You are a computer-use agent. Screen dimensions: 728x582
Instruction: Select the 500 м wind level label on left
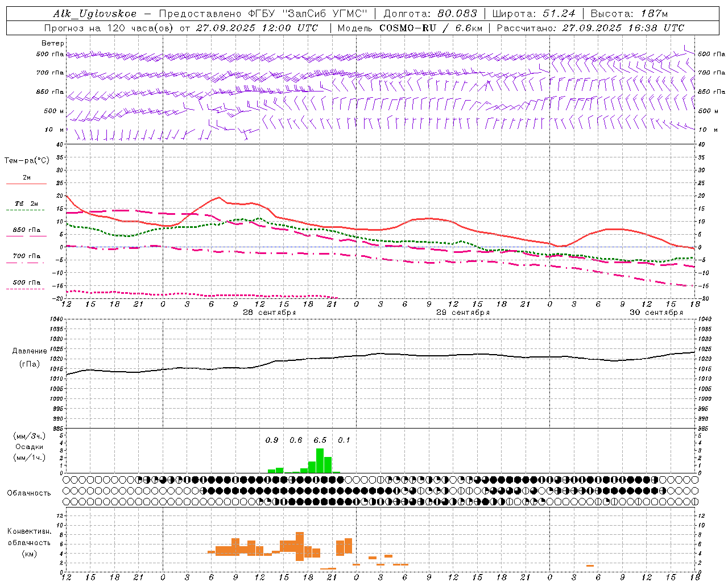point(54,111)
